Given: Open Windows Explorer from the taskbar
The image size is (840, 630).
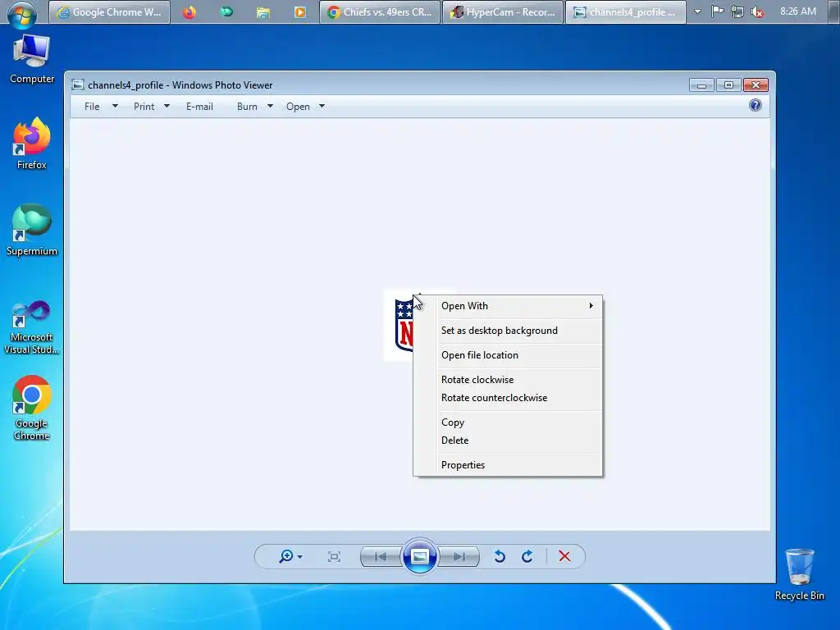Looking at the screenshot, I should tap(263, 12).
